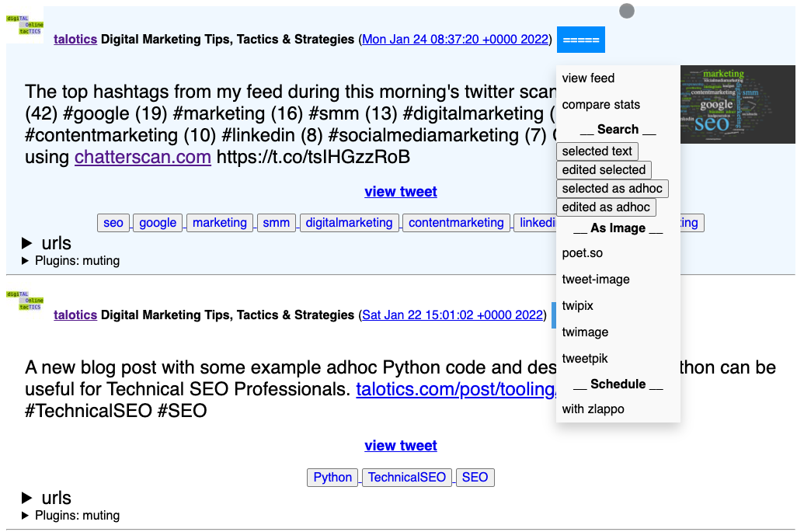Screen dimensions: 804x532
Task: Select 'view feed' from the menu
Action: coord(588,78)
